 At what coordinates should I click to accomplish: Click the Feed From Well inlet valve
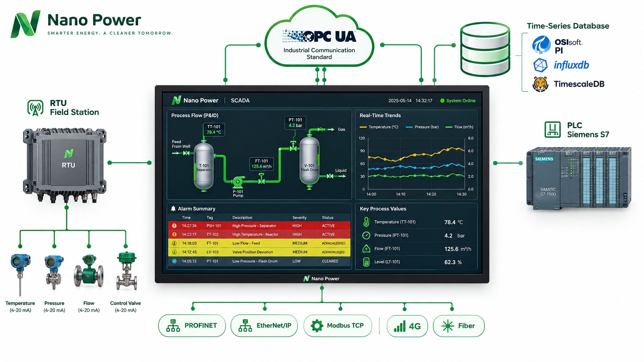186,153
